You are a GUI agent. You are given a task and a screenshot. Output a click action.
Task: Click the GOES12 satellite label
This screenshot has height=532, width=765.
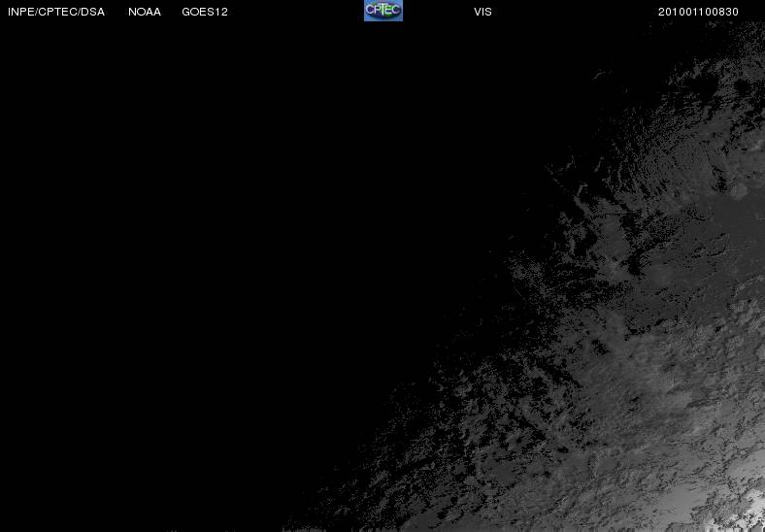point(205,12)
